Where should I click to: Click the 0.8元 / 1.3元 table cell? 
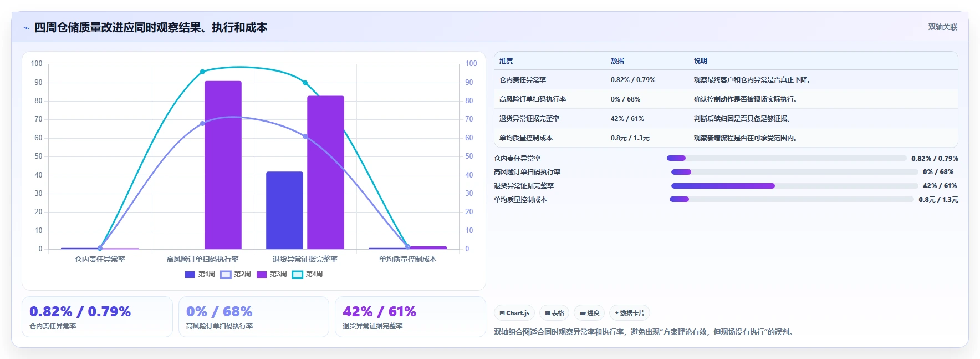[630, 138]
